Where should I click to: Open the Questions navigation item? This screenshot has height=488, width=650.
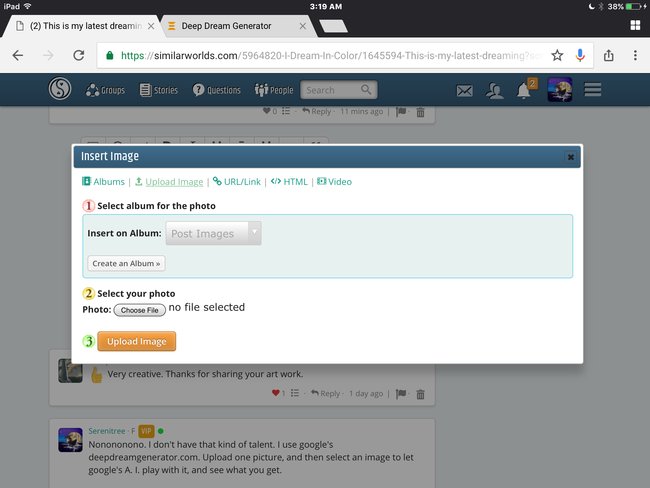[216, 90]
